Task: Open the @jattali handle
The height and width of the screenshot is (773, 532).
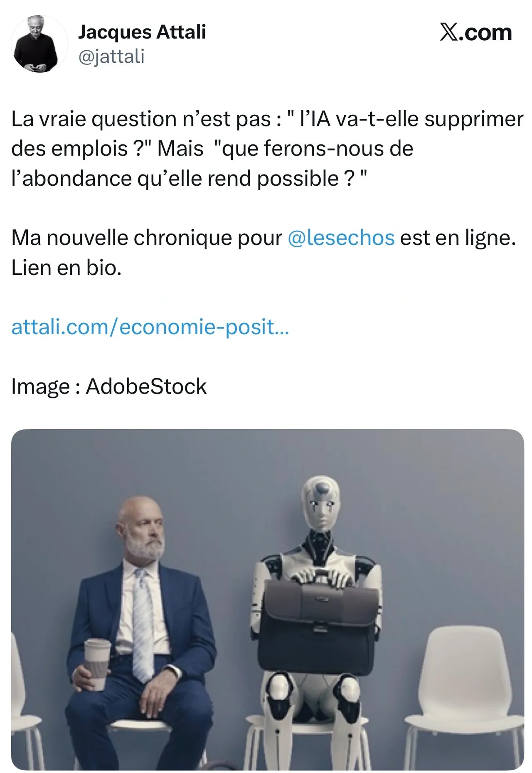Action: [111, 56]
